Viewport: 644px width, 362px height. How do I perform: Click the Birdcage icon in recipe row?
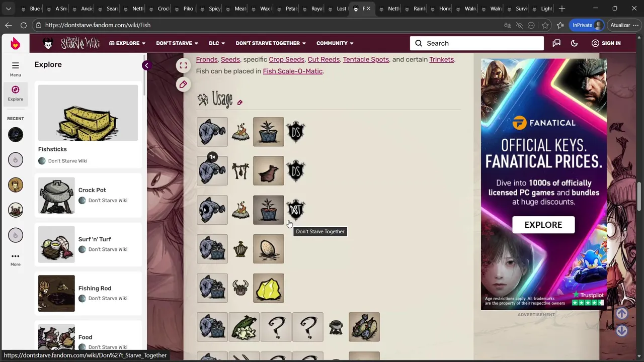pos(240,249)
